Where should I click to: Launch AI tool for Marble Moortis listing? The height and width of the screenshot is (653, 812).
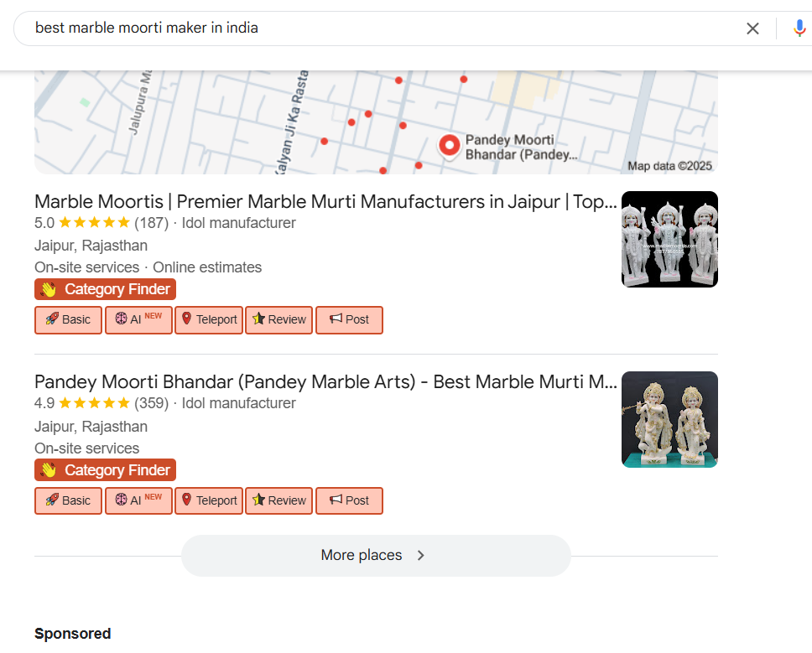[138, 319]
